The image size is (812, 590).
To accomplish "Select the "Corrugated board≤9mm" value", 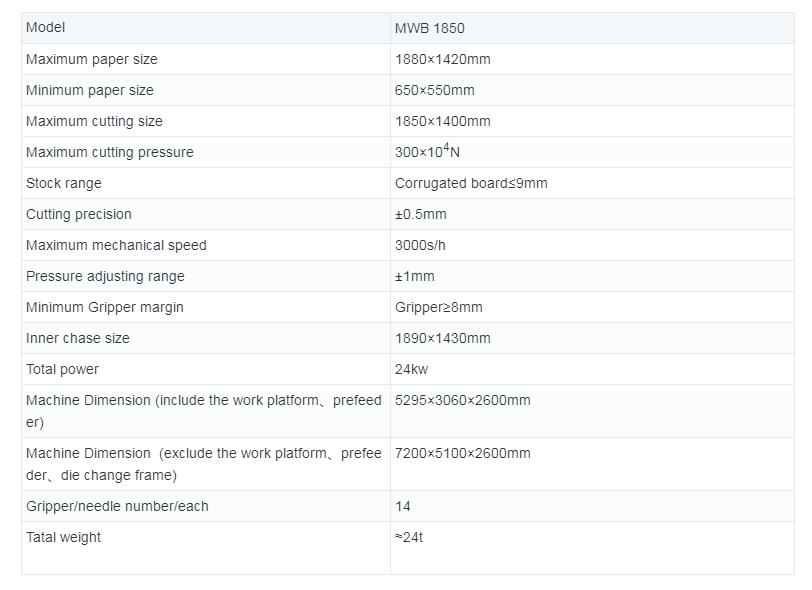I will (x=471, y=183).
